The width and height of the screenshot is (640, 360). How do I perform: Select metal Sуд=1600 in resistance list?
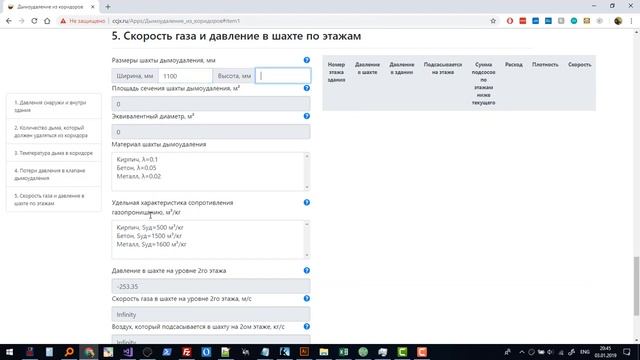[151, 244]
